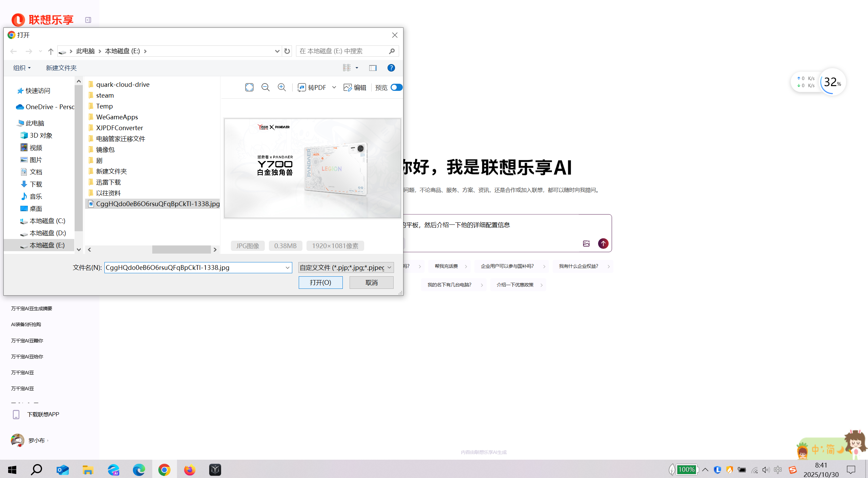Zoom out the image preview
This screenshot has height=478, width=868.
[x=265, y=87]
